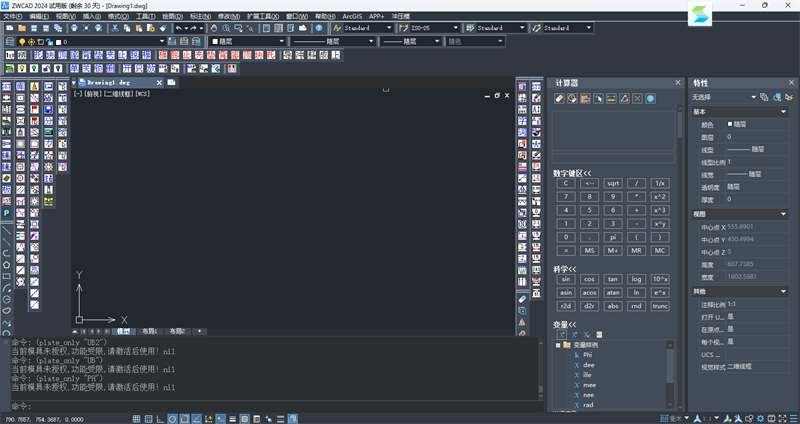Click the new variable icon under the 变量 section
Image resolution: width=800 pixels, height=424 pixels.
[x=560, y=334]
